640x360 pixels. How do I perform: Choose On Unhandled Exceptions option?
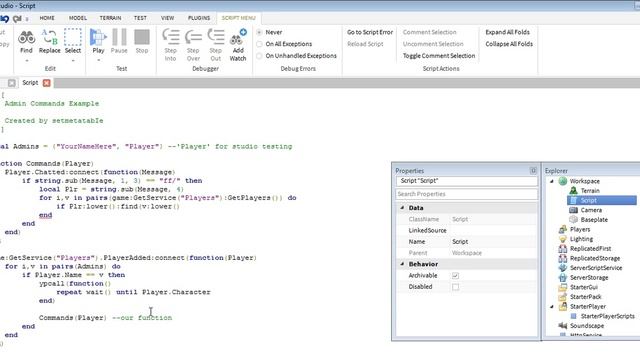(259, 56)
